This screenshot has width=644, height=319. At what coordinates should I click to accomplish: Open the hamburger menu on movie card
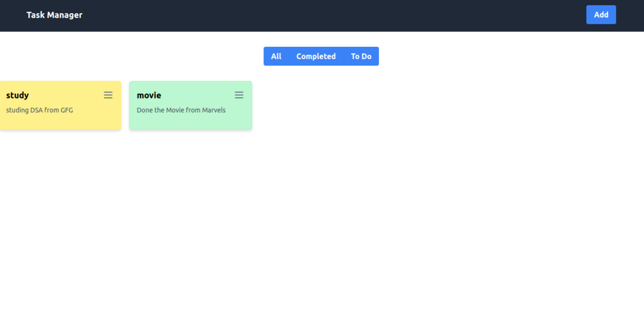pyautogui.click(x=239, y=95)
